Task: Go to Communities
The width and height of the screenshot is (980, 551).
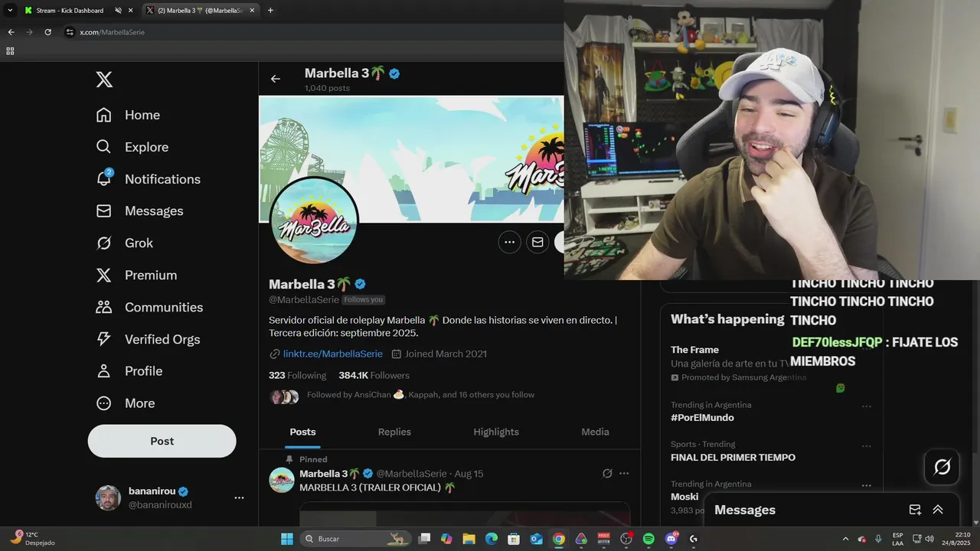Action: coord(149,308)
